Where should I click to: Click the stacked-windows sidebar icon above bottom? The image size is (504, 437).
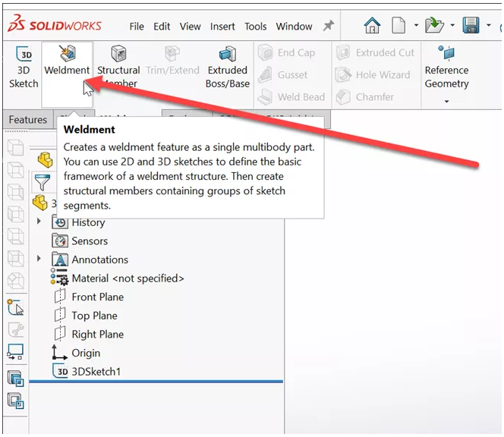pos(15,378)
